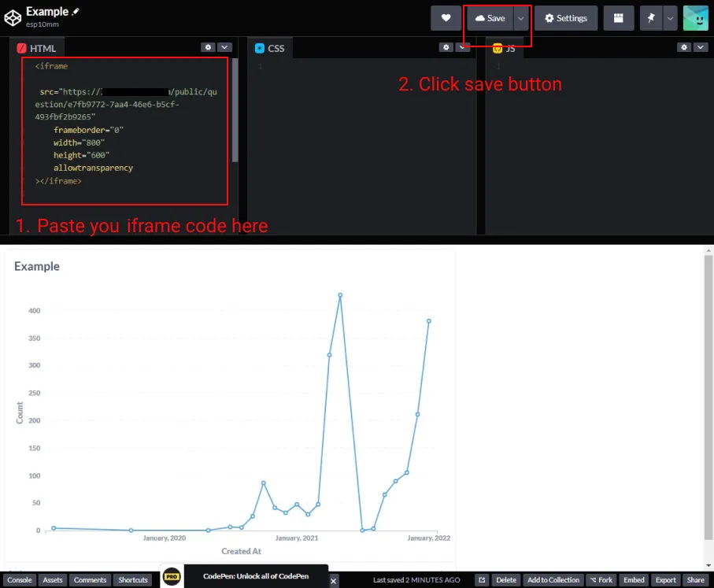Open the CSS panel settings gear
This screenshot has height=588, width=714.
[x=446, y=47]
